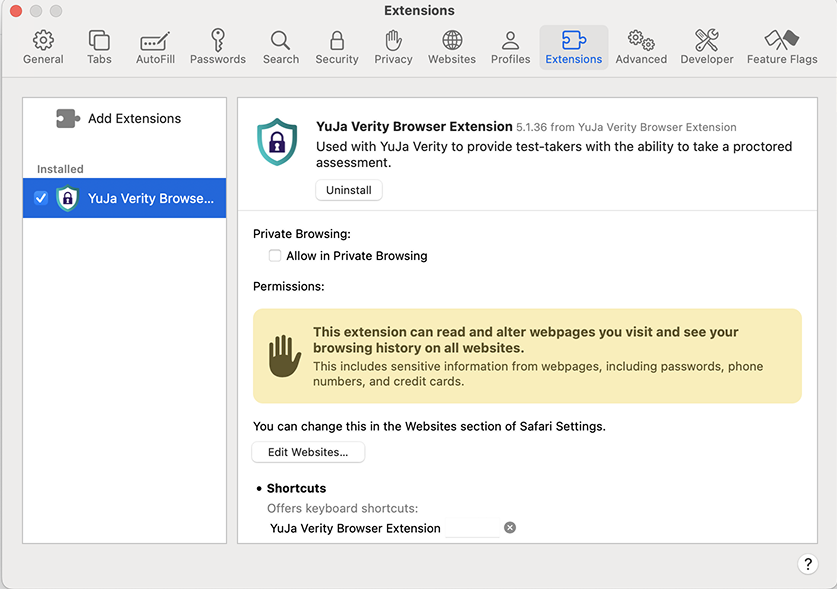Click the 'Offers keyboard shortcuts:' text

pyautogui.click(x=343, y=508)
